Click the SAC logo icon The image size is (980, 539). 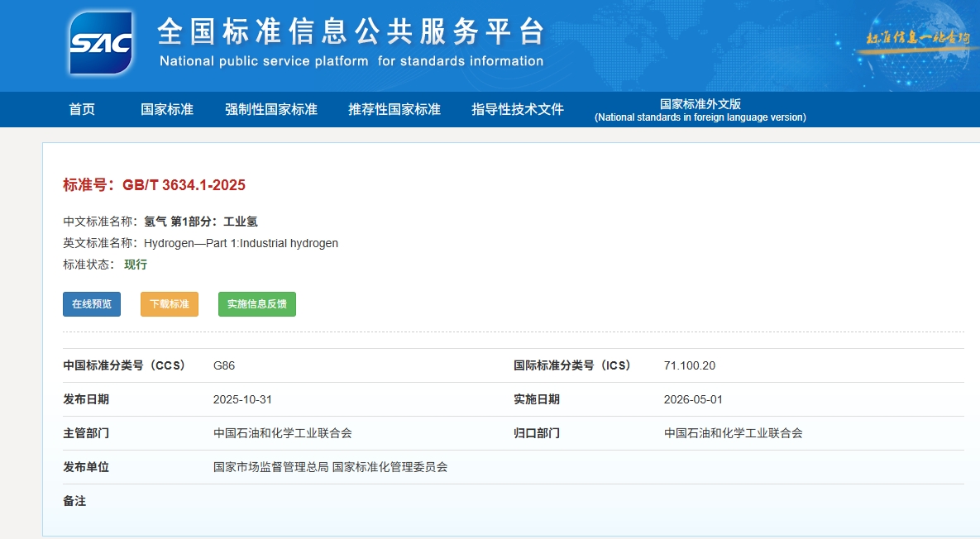coord(101,43)
